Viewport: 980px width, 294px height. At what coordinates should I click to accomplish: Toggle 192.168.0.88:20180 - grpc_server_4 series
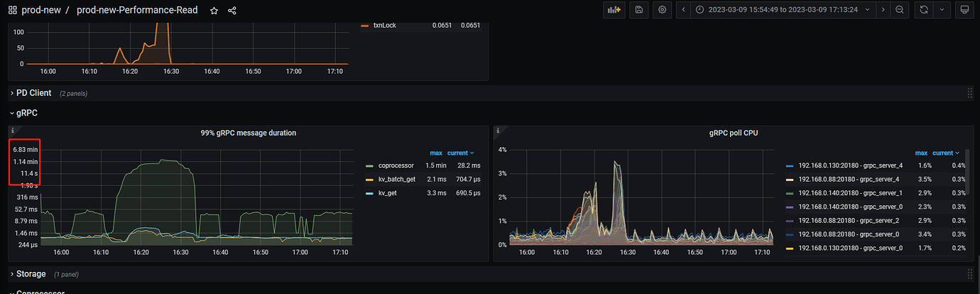coord(849,179)
